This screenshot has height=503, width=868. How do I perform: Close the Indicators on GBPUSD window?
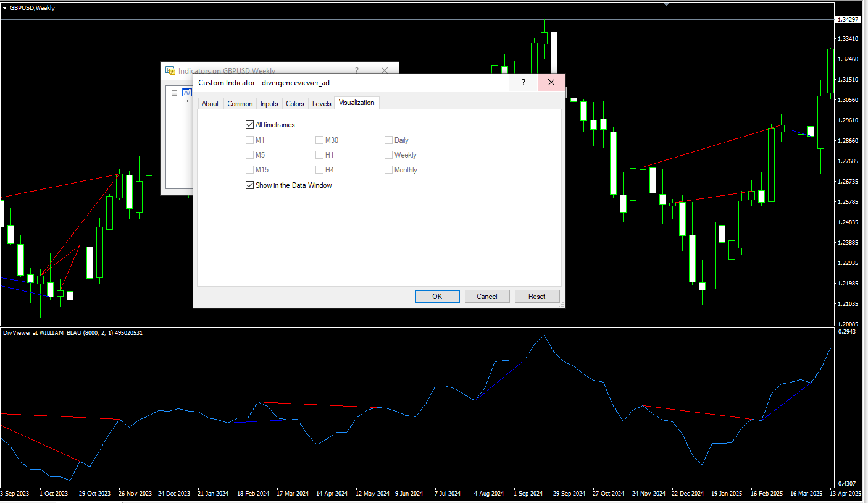click(x=385, y=70)
